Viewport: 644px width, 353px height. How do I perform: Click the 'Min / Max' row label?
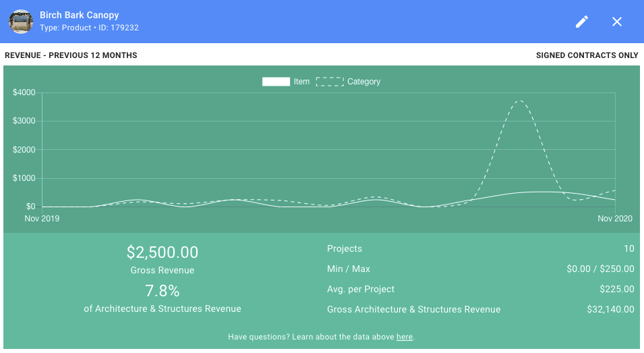coord(348,269)
